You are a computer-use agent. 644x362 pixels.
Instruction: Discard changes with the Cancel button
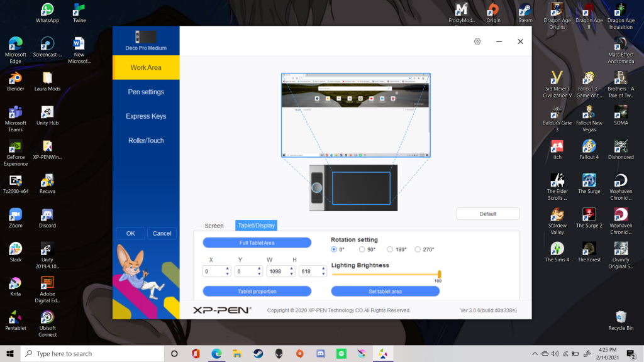point(162,233)
